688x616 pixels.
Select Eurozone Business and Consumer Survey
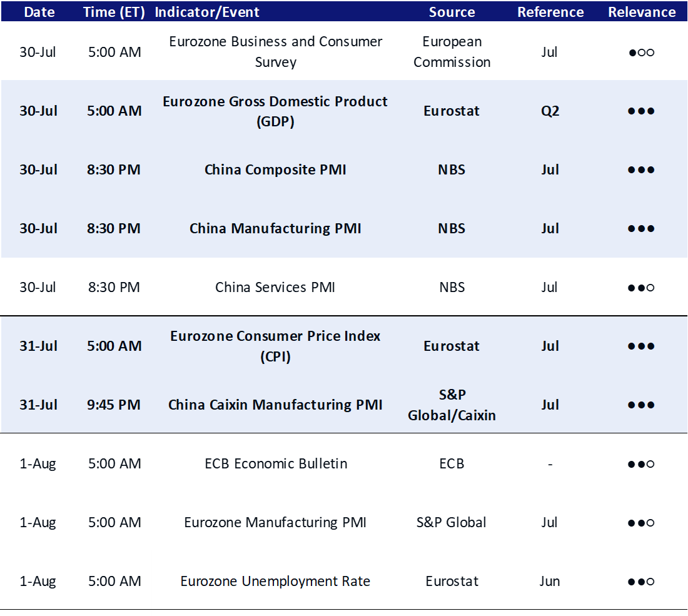point(276,52)
